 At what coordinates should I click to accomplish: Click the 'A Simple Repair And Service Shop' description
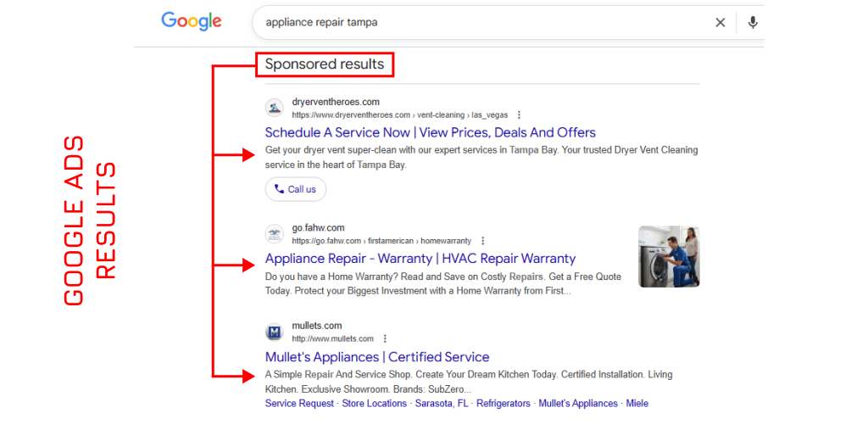click(x=469, y=382)
